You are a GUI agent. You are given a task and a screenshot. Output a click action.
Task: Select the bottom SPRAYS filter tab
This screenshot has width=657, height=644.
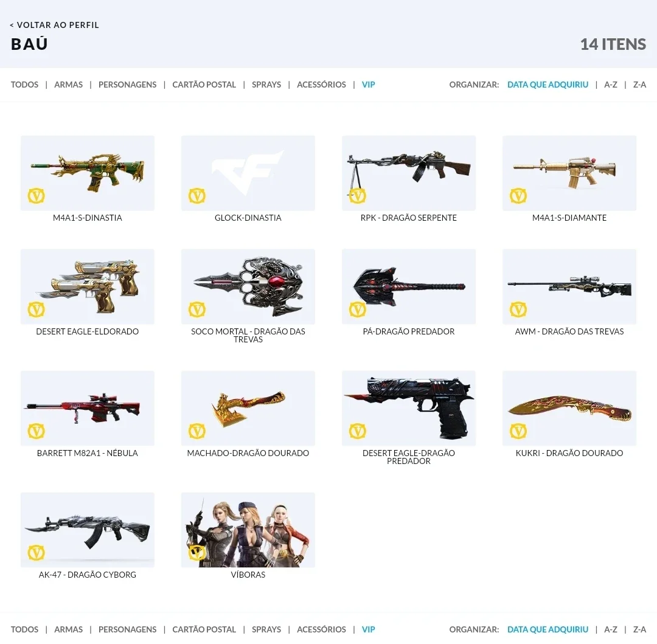tap(266, 629)
